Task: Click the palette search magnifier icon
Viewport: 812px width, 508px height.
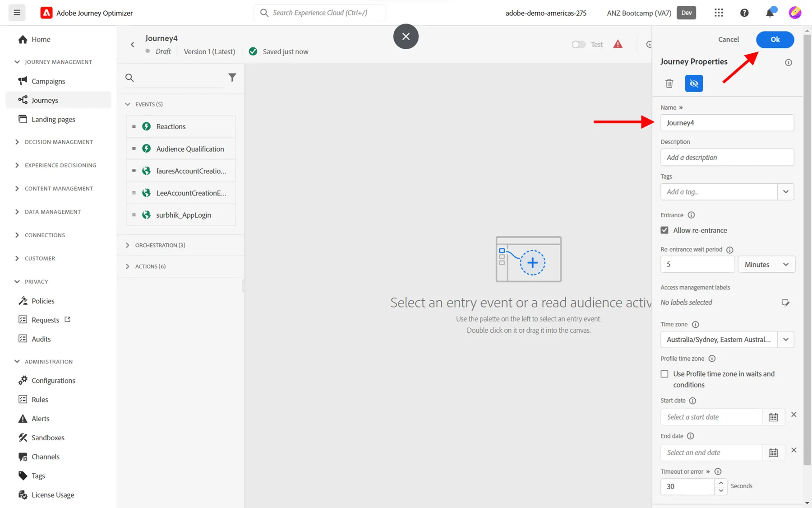Action: (129, 78)
